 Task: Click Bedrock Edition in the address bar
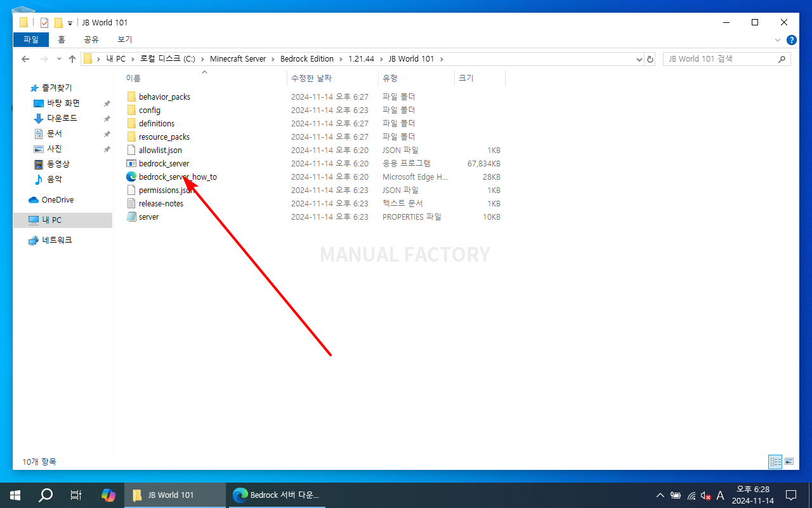[x=307, y=59]
